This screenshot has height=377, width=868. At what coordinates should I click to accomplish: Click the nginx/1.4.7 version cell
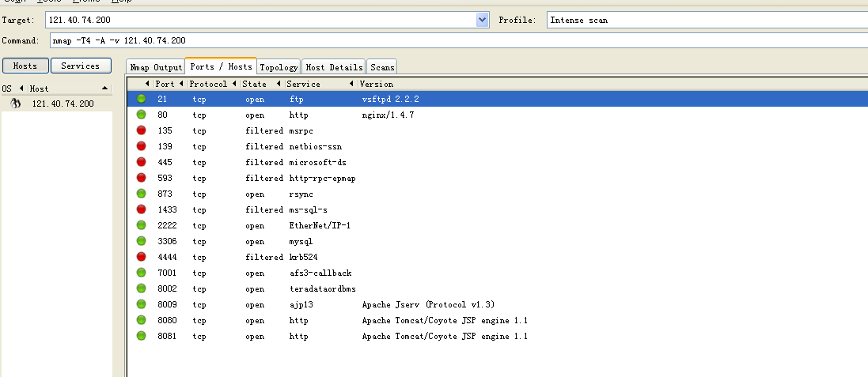[x=388, y=115]
